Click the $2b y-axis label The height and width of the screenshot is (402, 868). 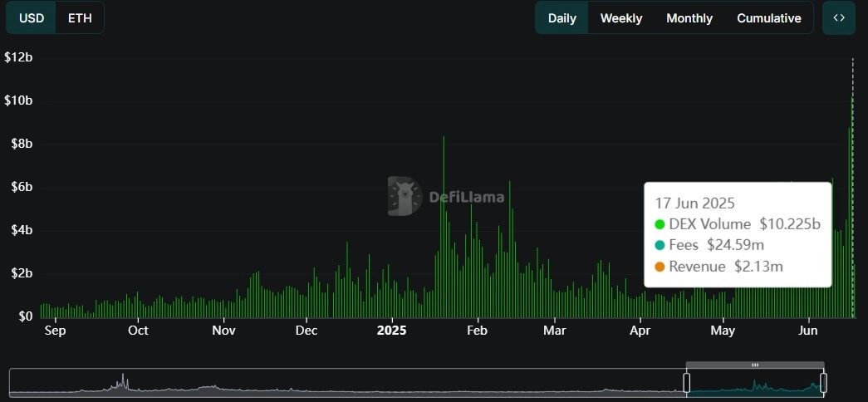(22, 273)
